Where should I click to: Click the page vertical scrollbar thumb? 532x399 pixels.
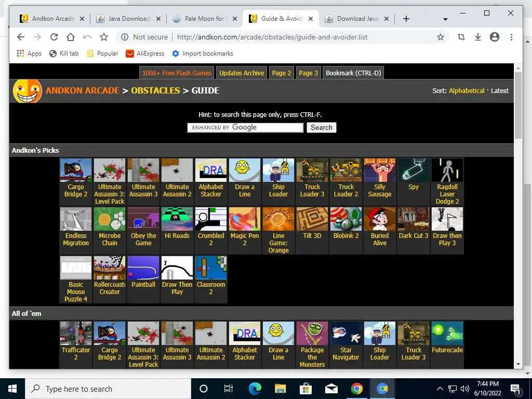pyautogui.click(x=518, y=105)
